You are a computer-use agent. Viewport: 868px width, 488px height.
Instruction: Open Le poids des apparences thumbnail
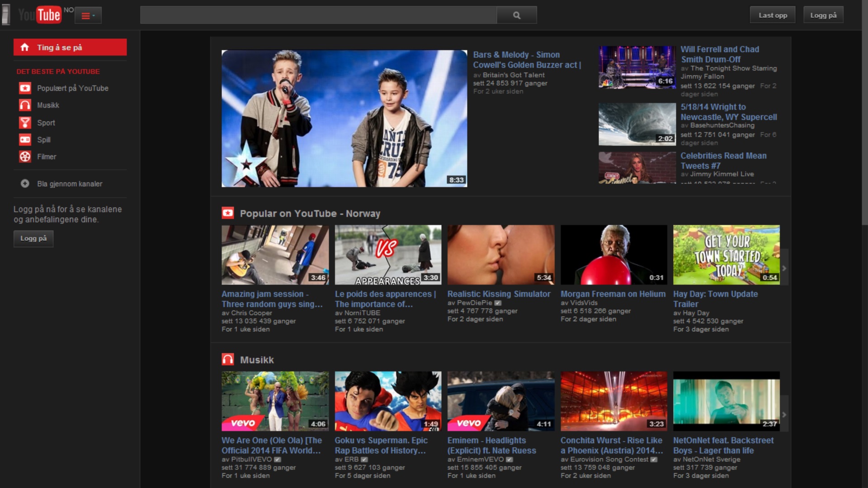click(x=388, y=255)
